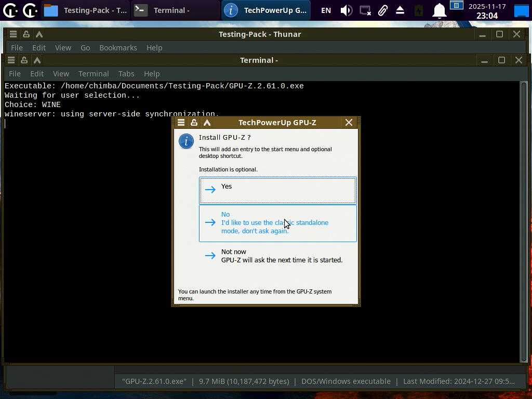Viewport: 532px width, 399px height.
Task: Click GPU-Z dialog shade-up arrow icon
Action: 207,123
